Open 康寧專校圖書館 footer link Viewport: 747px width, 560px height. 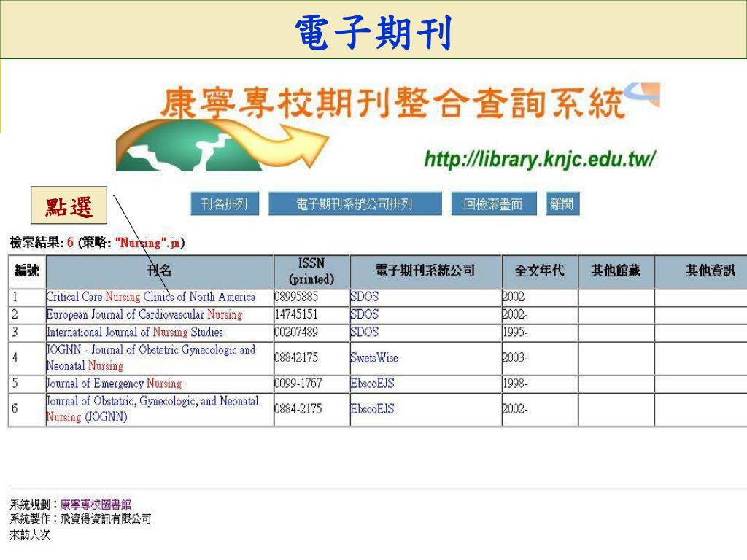(x=96, y=505)
